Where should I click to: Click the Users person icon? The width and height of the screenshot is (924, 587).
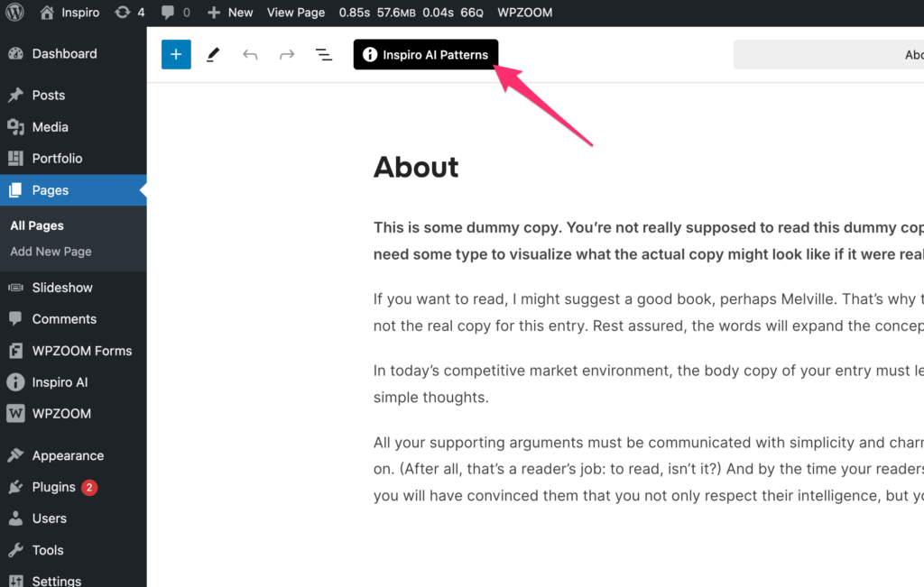16,518
